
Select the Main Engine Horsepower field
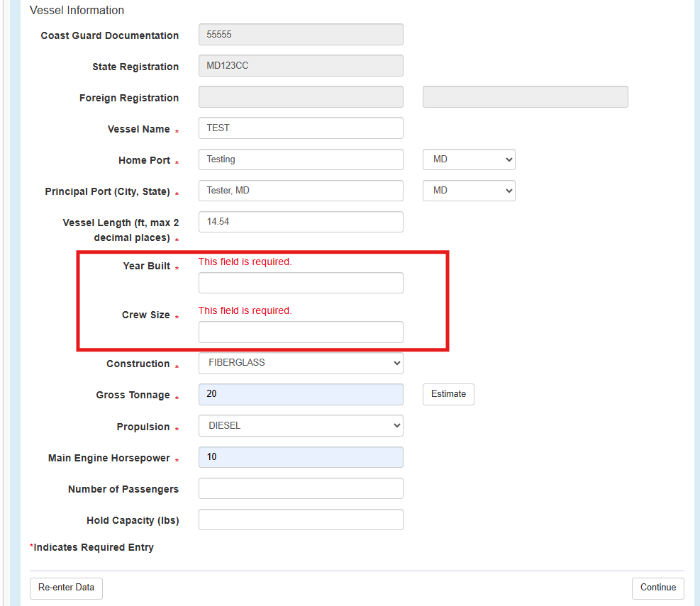point(301,457)
